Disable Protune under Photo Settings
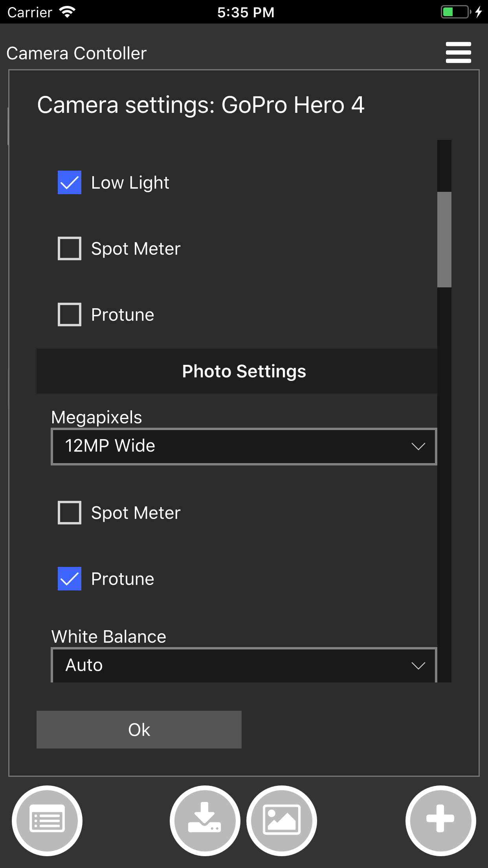 pos(70,579)
